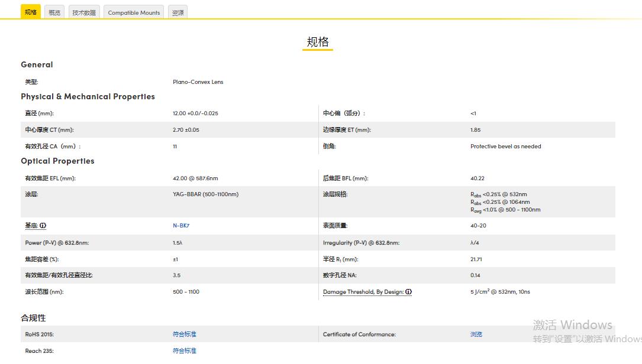642x364 pixels.
Task: Click 符合标准 link for RoHS 2015
Action: coord(184,334)
